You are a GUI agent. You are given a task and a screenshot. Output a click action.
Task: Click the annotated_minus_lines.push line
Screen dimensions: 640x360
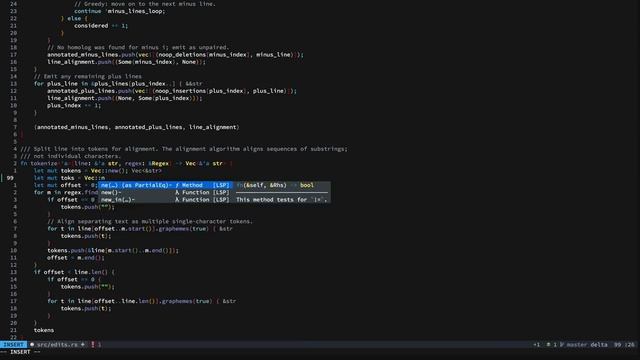[176, 55]
